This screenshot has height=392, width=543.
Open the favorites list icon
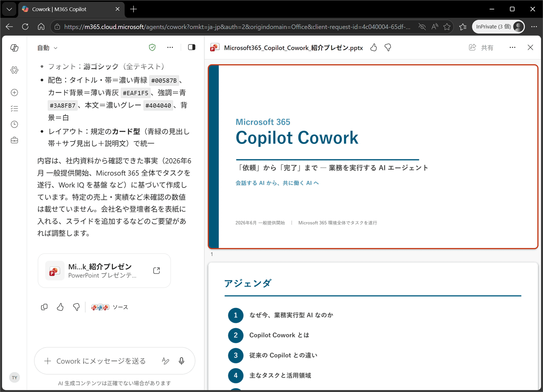coord(463,27)
